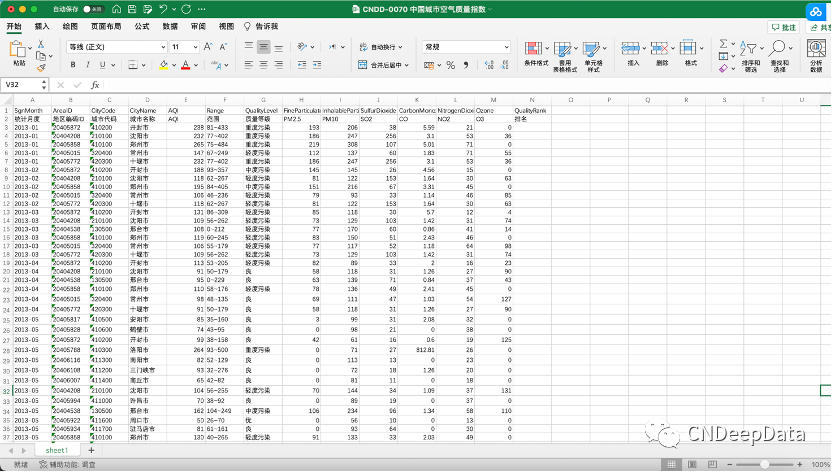Open the 页面布局 ribbon tab
Screen dimensions: 832x472
pos(106,27)
